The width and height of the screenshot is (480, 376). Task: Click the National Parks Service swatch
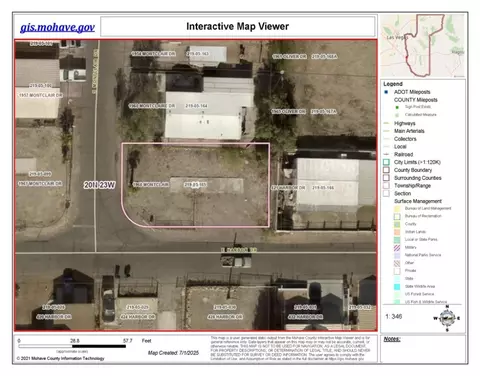pyautogui.click(x=397, y=255)
